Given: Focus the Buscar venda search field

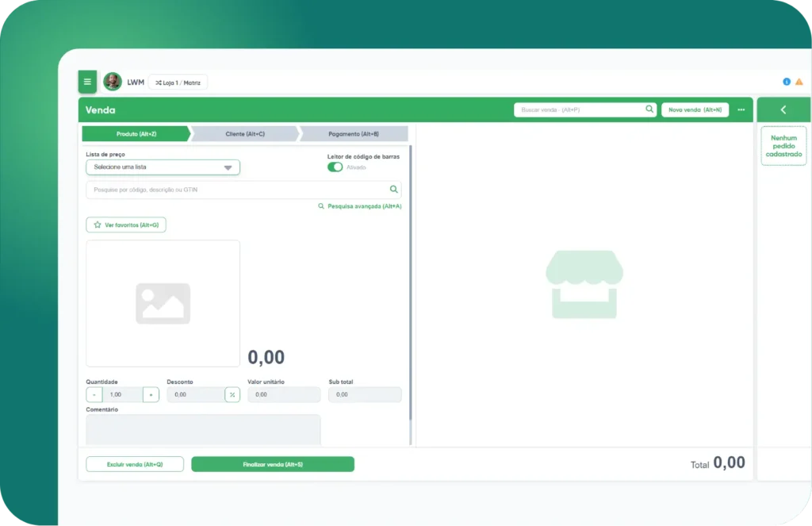Looking at the screenshot, I should (585, 109).
